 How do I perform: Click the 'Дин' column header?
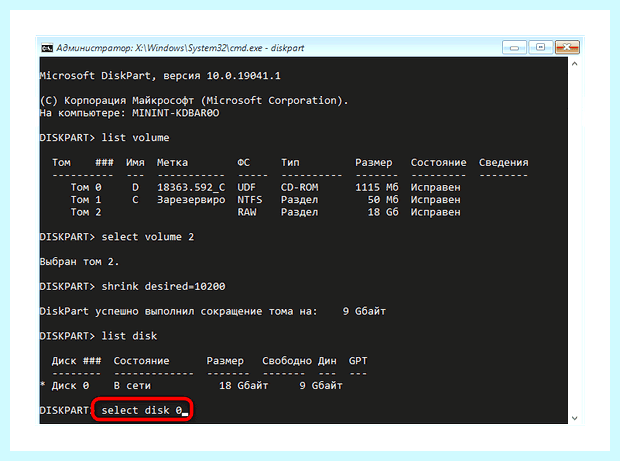(327, 361)
